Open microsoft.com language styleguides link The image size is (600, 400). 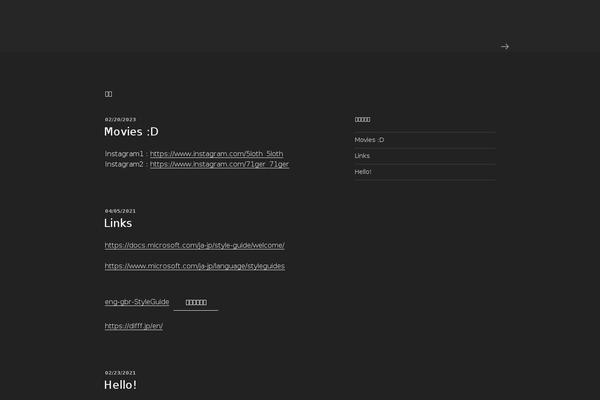[x=194, y=266]
